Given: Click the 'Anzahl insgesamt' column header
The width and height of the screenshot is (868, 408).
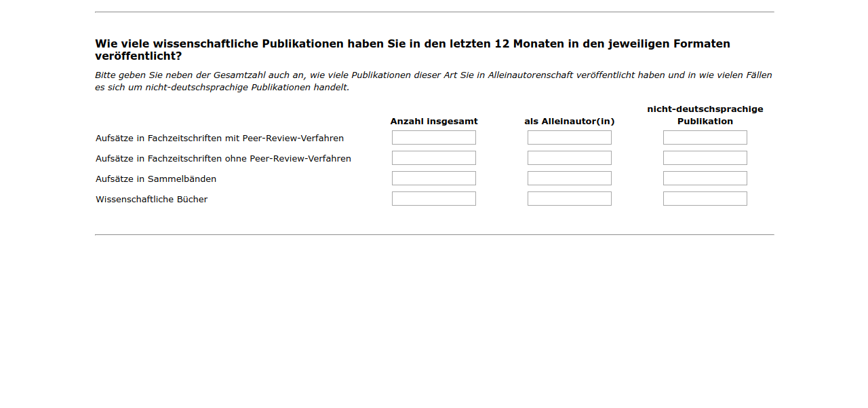Looking at the screenshot, I should click(x=434, y=122).
